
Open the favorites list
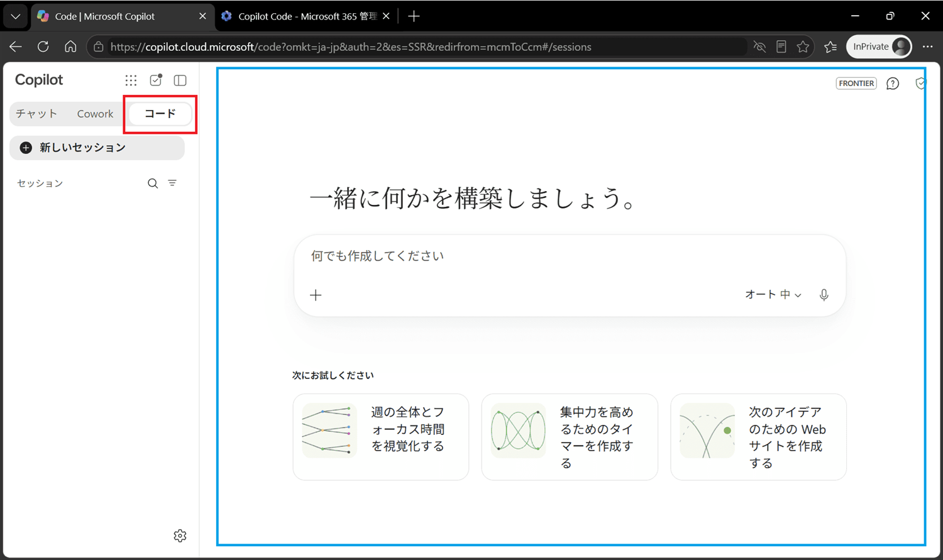[830, 47]
